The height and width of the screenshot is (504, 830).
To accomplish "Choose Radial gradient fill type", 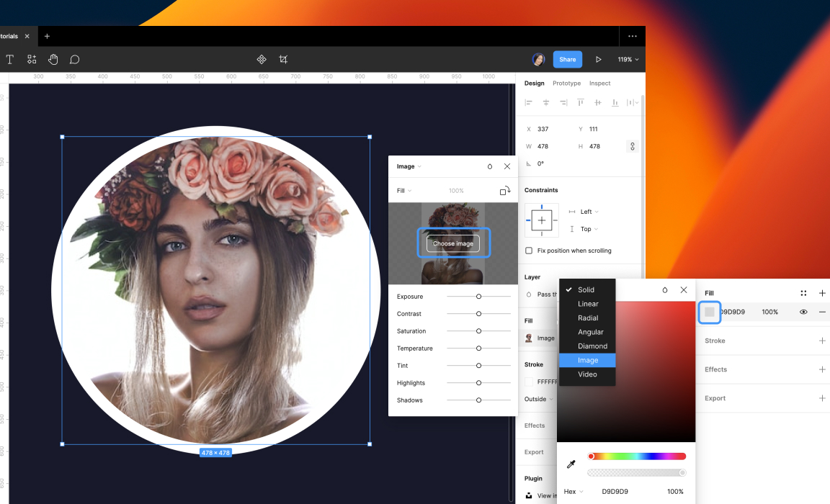I will 587,318.
